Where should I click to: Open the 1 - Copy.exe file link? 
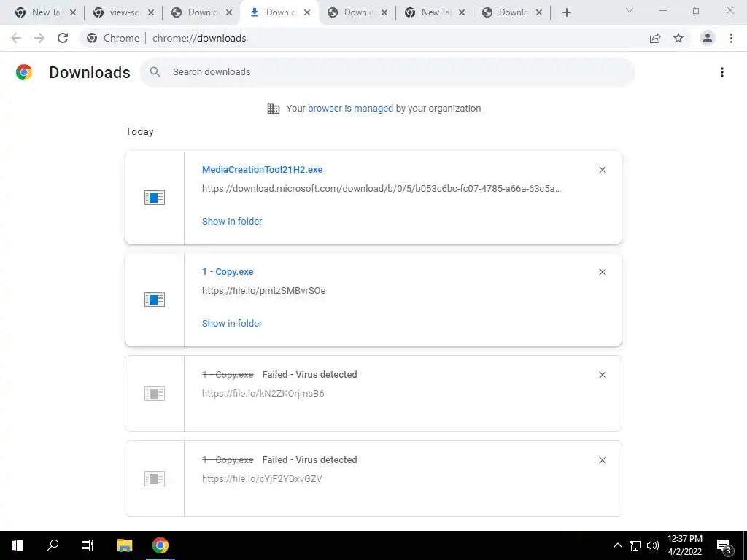pyautogui.click(x=228, y=272)
